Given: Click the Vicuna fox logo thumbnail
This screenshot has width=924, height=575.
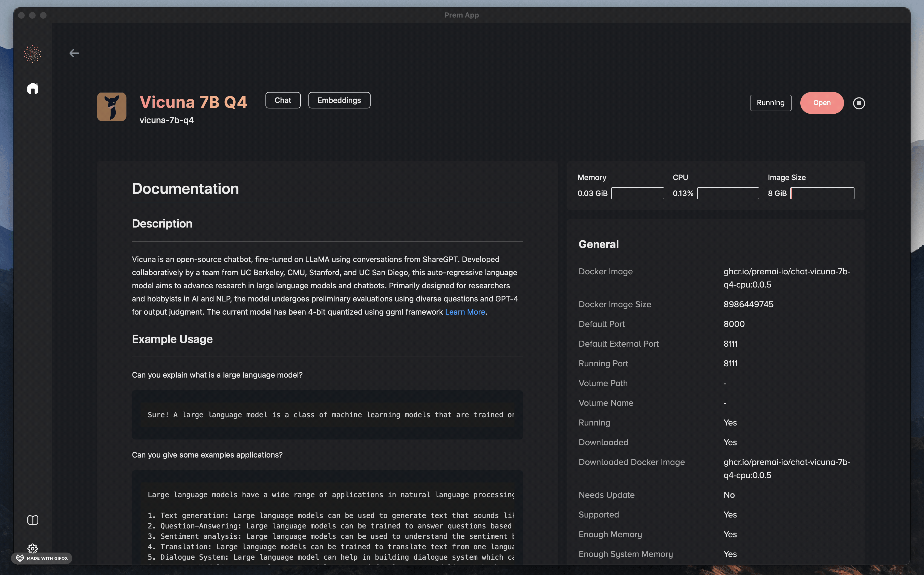Looking at the screenshot, I should (x=111, y=107).
